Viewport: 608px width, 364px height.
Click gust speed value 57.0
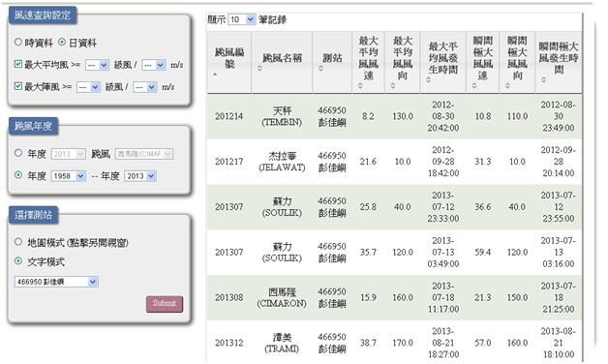tap(483, 343)
